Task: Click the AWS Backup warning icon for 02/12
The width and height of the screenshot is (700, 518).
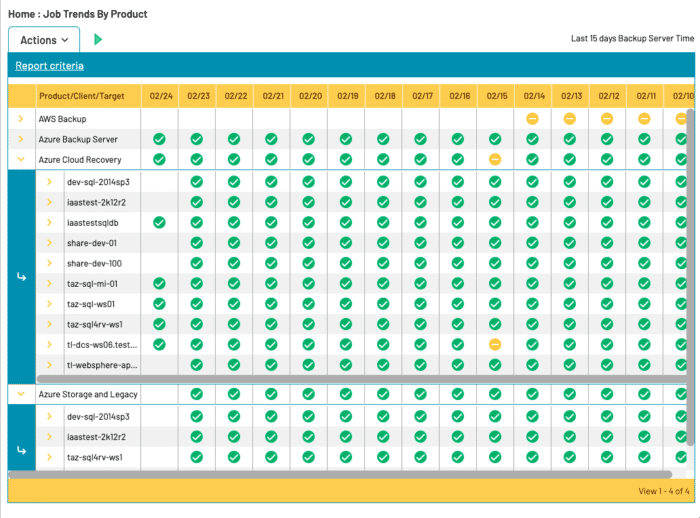Action: 607,119
